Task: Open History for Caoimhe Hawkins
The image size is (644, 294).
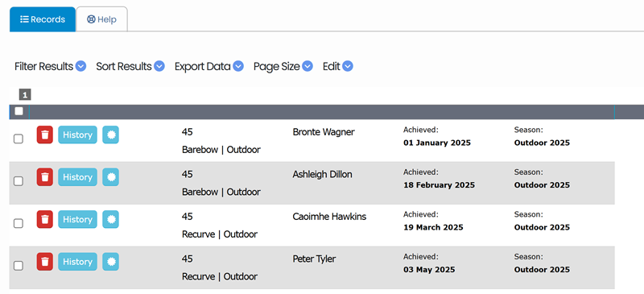Action: 77,220
